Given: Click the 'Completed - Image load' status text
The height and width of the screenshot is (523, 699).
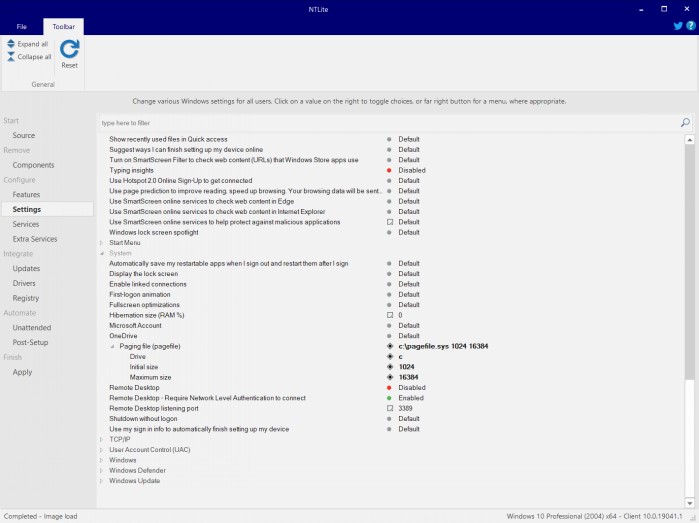Looking at the screenshot, I should pyautogui.click(x=41, y=516).
